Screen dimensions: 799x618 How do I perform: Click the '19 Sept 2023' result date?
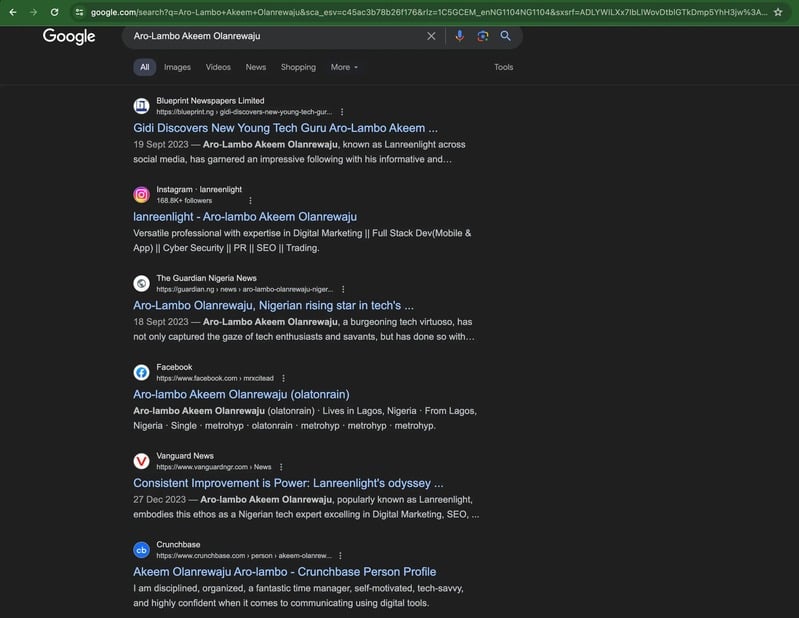coord(161,145)
